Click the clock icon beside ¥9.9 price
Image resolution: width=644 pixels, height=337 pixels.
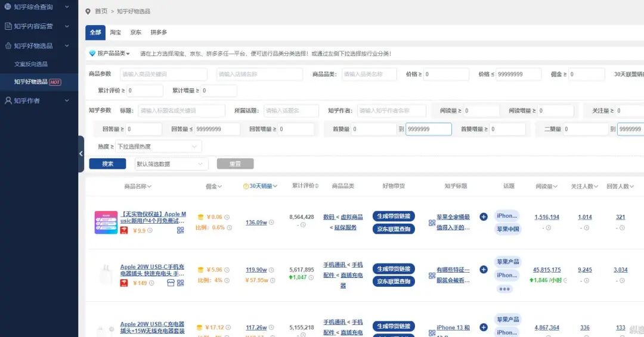[x=150, y=231]
